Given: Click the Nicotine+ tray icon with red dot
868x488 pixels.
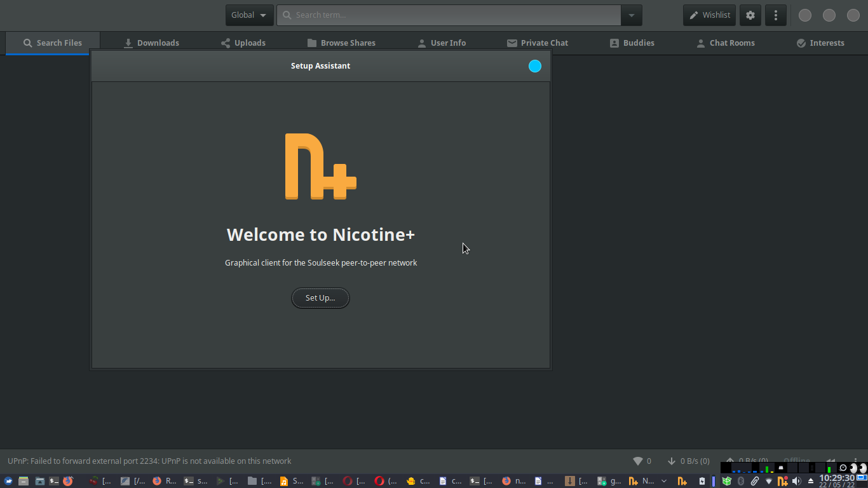Looking at the screenshot, I should [x=783, y=481].
